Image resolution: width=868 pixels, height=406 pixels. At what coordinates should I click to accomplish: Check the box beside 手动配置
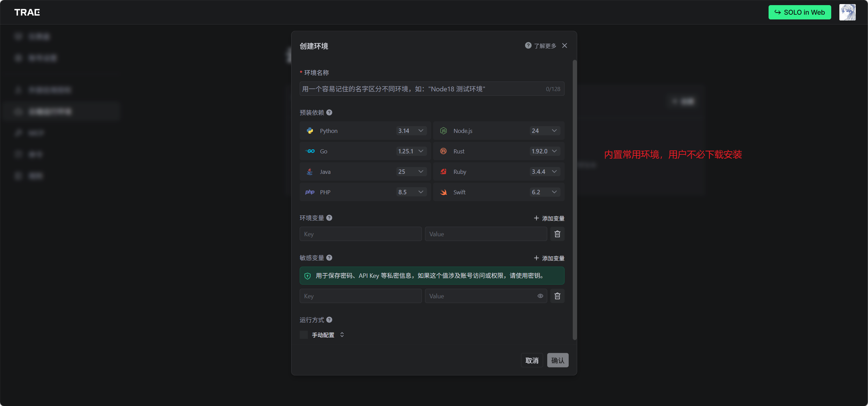coord(303,335)
